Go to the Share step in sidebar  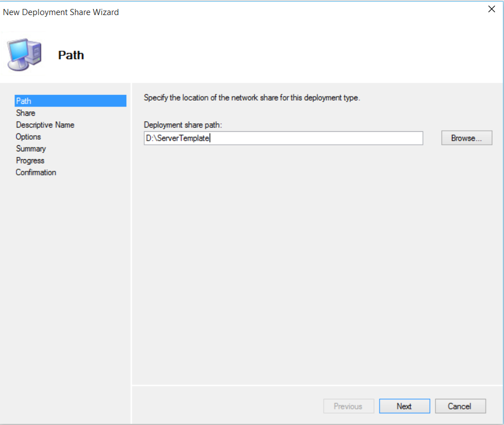point(26,113)
